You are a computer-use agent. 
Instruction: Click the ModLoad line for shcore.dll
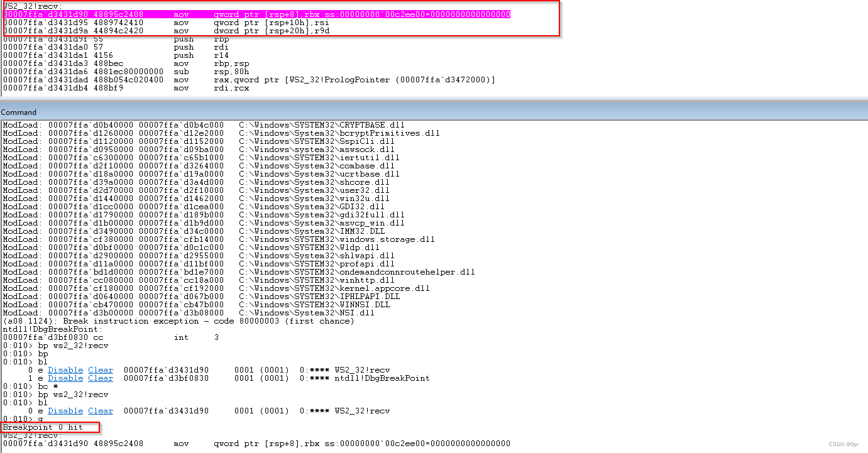[x=197, y=182]
